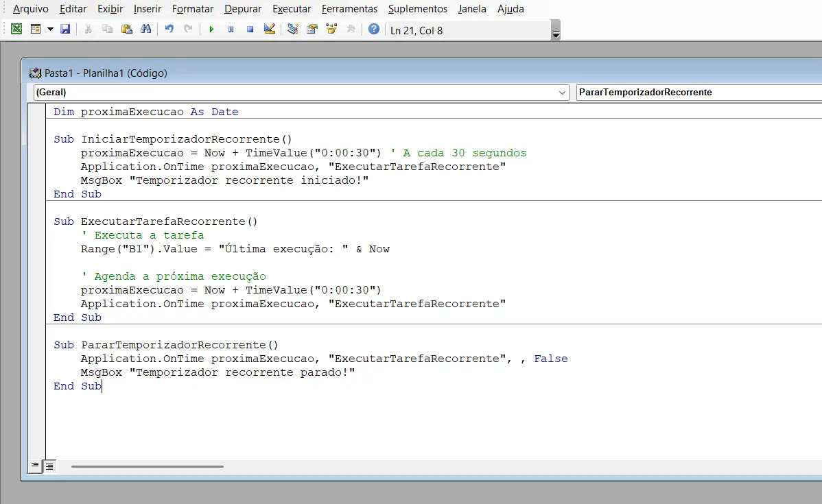Screen dimensions: 822x504
Task: Click the Toolbox wrench icon
Action: click(351, 29)
